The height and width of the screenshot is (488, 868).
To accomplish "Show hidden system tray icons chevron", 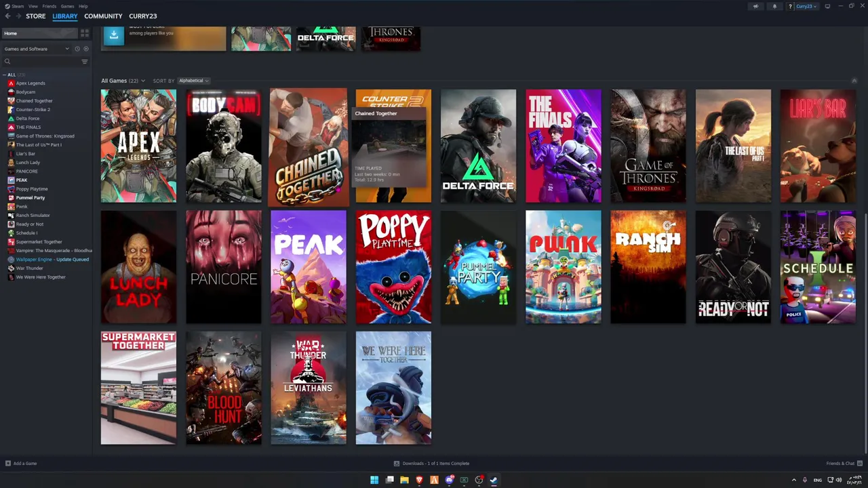I will coord(794,480).
